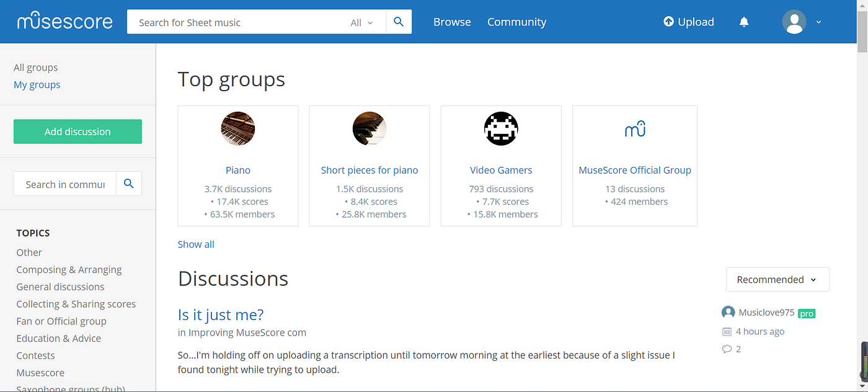
Task: Open the All search filter dropdown
Action: pyautogui.click(x=362, y=22)
